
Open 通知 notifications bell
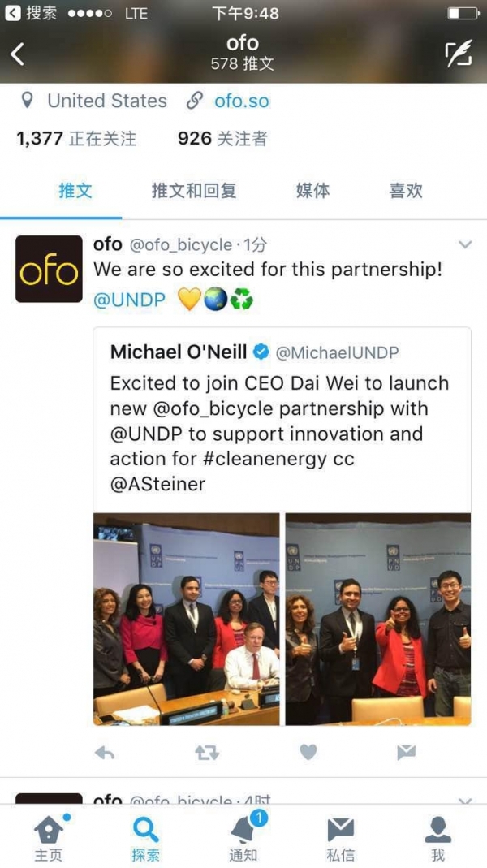(243, 836)
